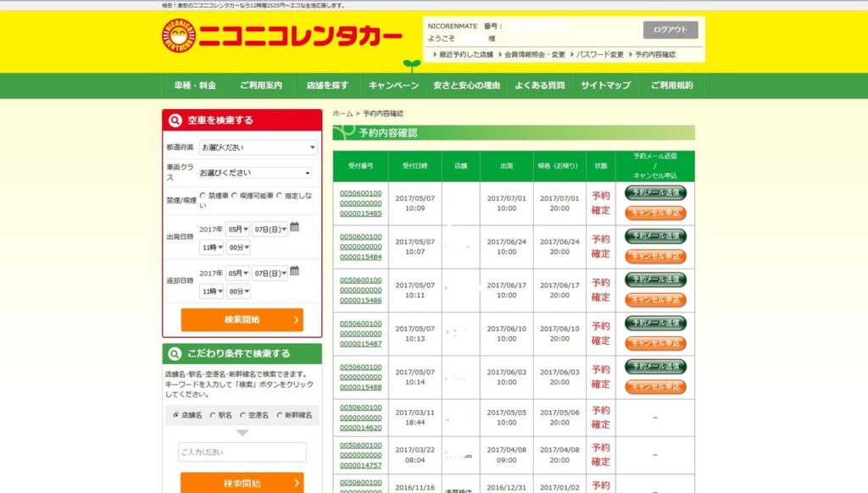Click magnifier icon in こだわり条件で検索する header
The width and height of the screenshot is (868, 493).
click(x=175, y=353)
